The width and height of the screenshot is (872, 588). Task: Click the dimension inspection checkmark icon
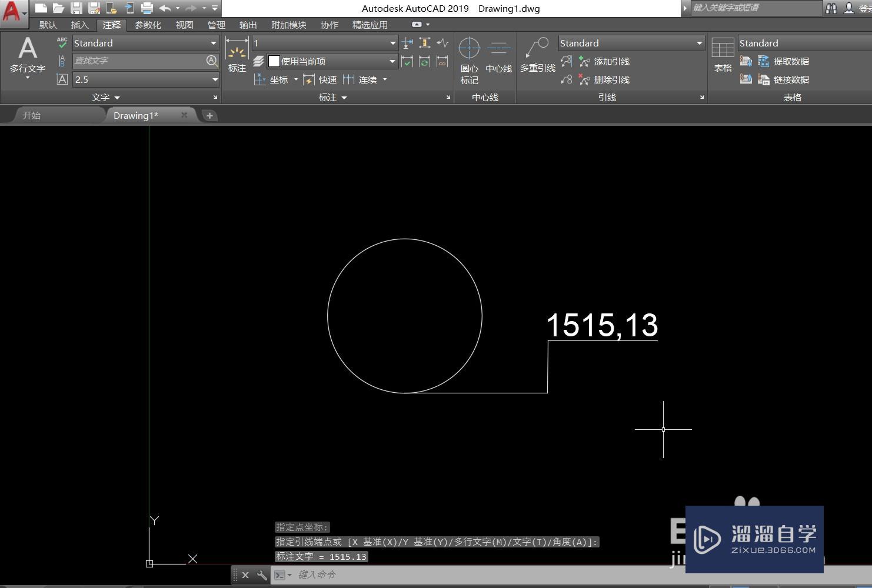coord(407,61)
